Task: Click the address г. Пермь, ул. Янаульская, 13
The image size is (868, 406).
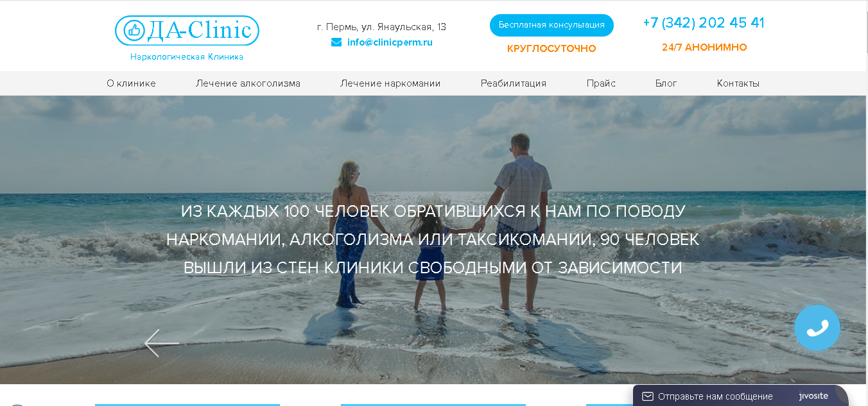Action: point(381,27)
